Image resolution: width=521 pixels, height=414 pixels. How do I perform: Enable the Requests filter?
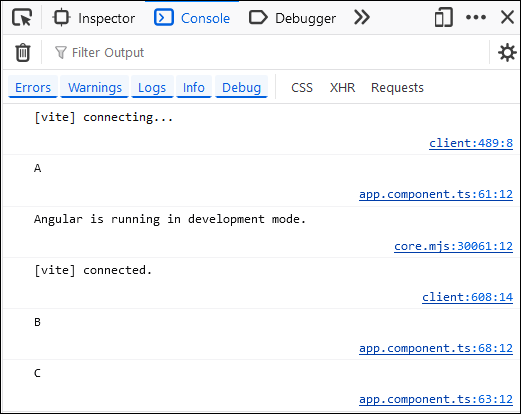tap(397, 88)
